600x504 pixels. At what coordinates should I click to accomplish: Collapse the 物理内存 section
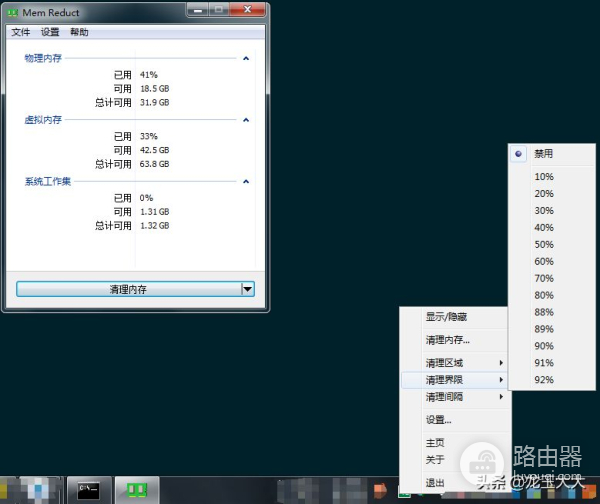245,58
